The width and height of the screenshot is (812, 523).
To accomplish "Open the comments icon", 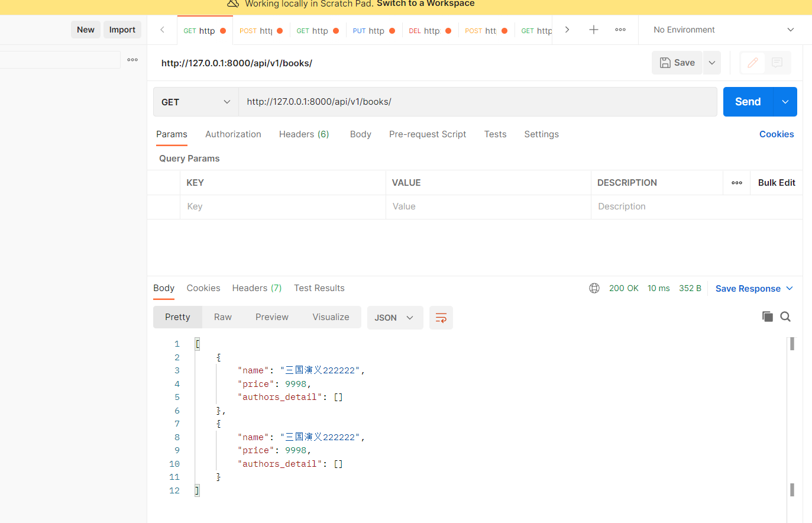I will 777,63.
